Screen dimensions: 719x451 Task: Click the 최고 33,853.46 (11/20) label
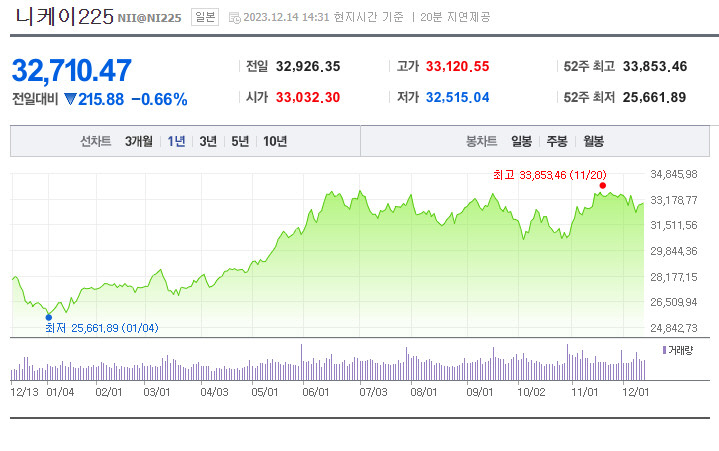pos(549,175)
